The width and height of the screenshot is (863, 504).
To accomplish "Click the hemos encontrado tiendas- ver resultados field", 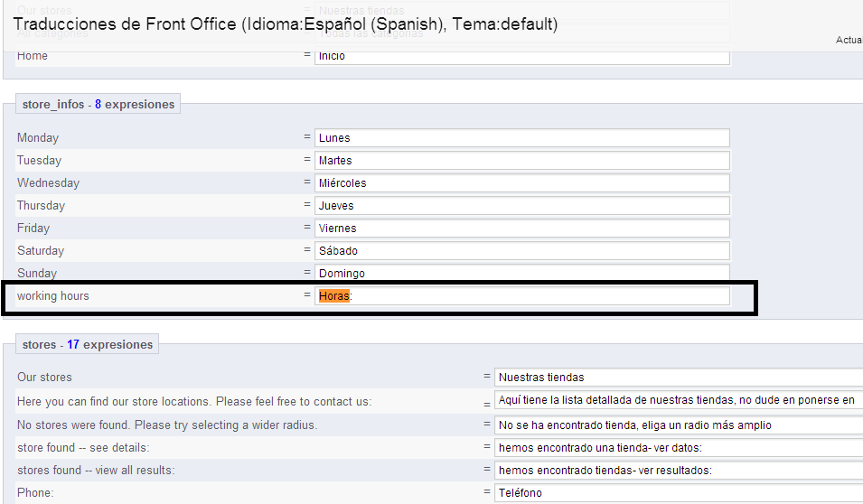I will coord(678,470).
